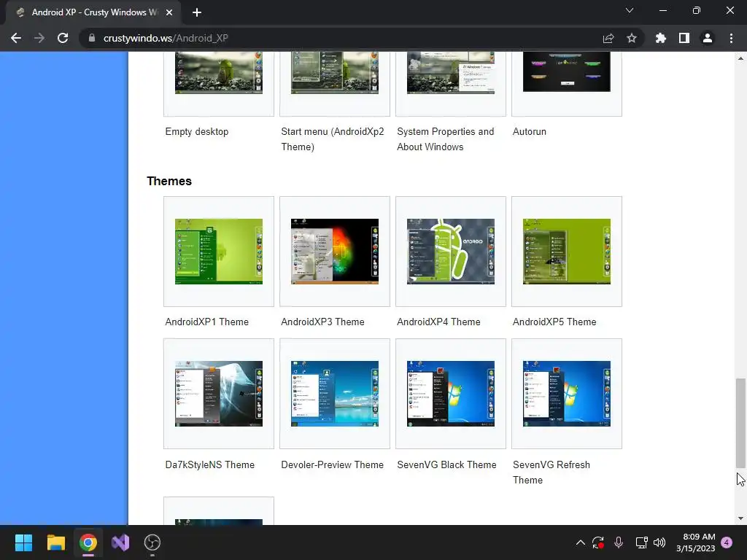This screenshot has width=747, height=560.
Task: Click the "Da7kStyleNS Theme" caption
Action: click(209, 464)
